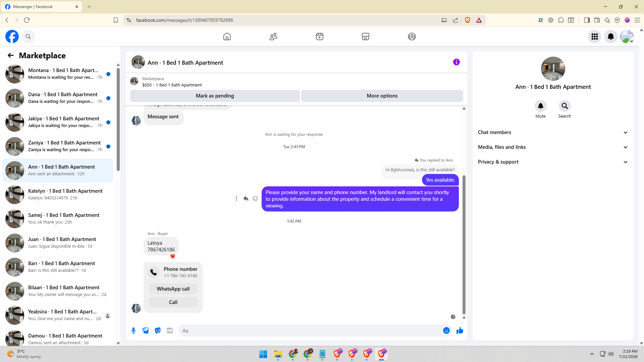Image resolution: width=644 pixels, height=362 pixels.
Task: Focus the Aa message input
Action: pyautogui.click(x=310, y=330)
